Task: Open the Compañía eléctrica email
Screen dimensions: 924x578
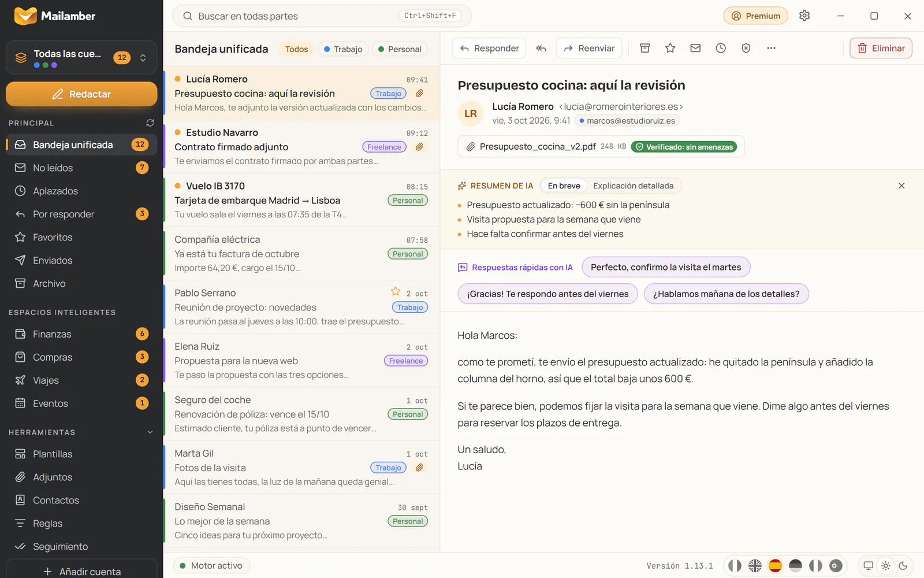Action: tap(301, 253)
